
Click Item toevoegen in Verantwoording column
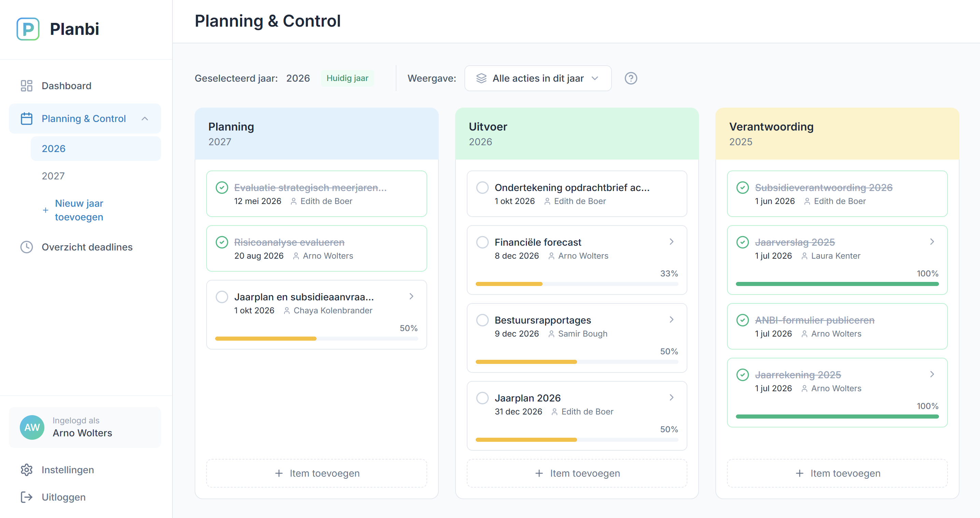[837, 473]
